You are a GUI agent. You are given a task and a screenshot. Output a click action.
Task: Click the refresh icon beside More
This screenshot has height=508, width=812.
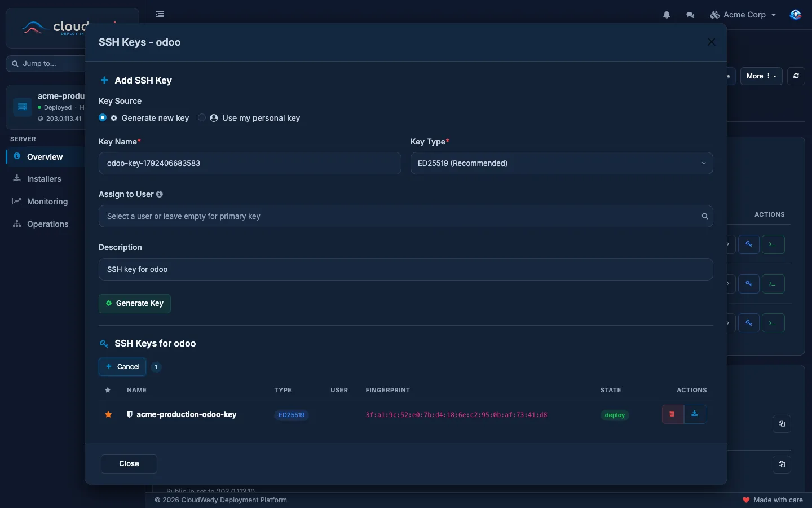(796, 76)
